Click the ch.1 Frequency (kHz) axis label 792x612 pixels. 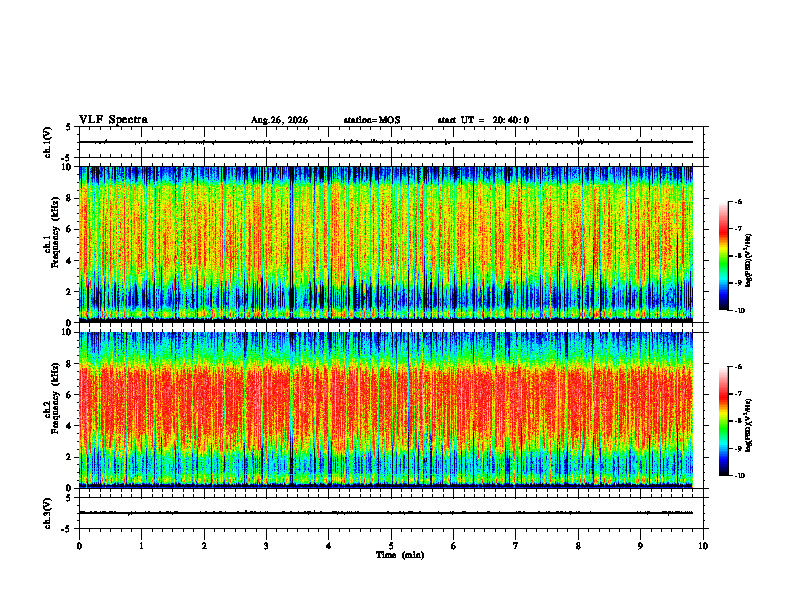tap(52, 244)
